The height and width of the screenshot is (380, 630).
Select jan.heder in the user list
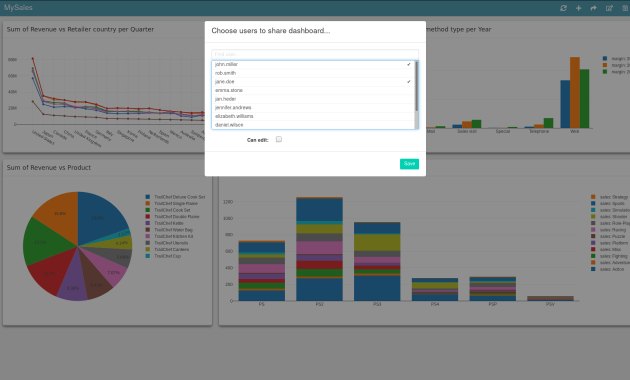pyautogui.click(x=313, y=99)
